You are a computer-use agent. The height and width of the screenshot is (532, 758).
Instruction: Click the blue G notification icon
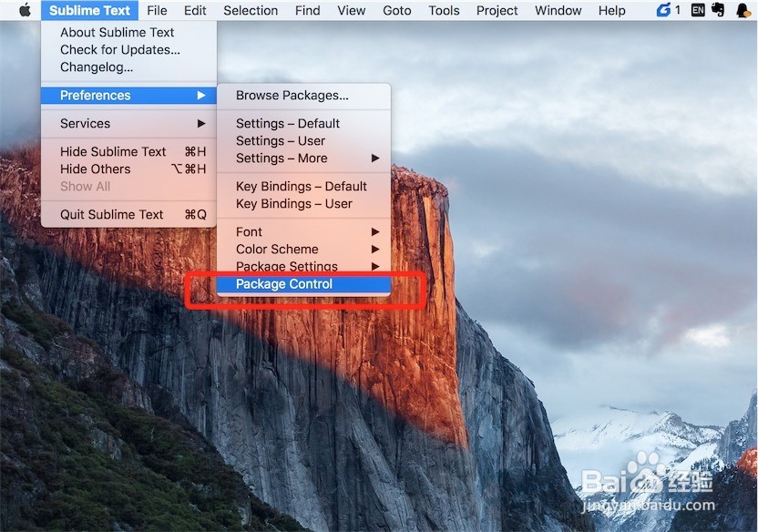click(666, 10)
